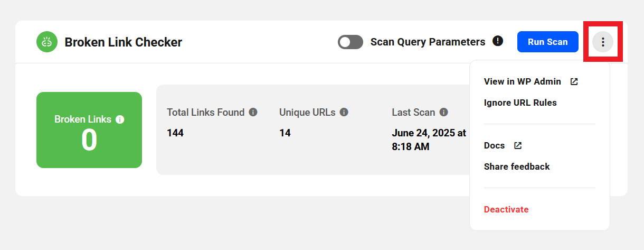Click the info icon next to Broken Links
The height and width of the screenshot is (250, 644).
pyautogui.click(x=120, y=119)
